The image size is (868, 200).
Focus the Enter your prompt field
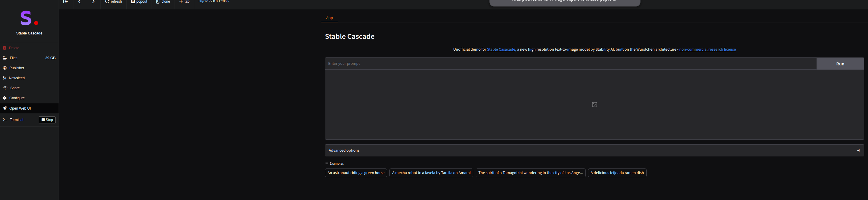[570, 63]
